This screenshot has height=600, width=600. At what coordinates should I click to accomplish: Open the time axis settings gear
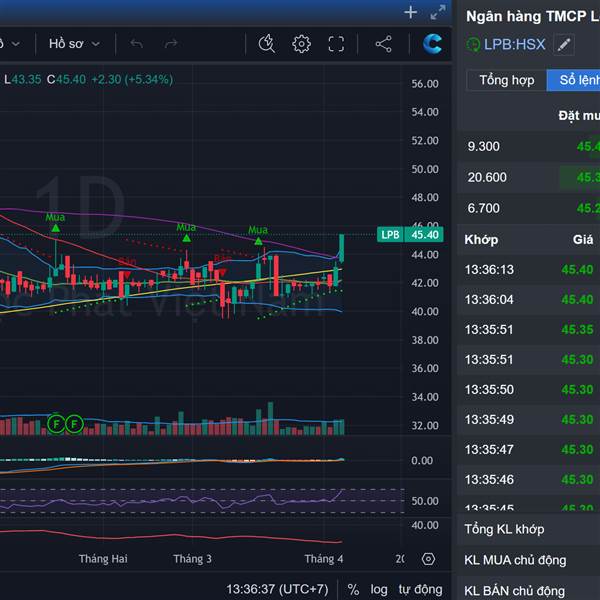(428, 559)
